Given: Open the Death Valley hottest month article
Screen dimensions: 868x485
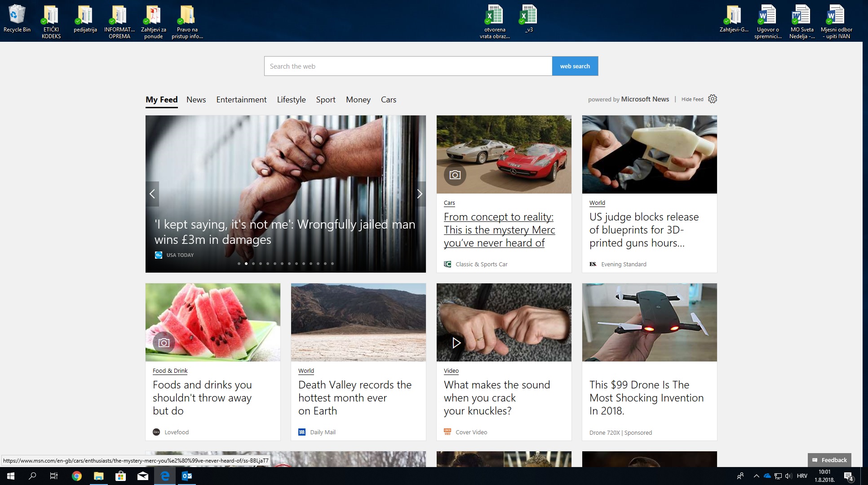Looking at the screenshot, I should pyautogui.click(x=354, y=397).
